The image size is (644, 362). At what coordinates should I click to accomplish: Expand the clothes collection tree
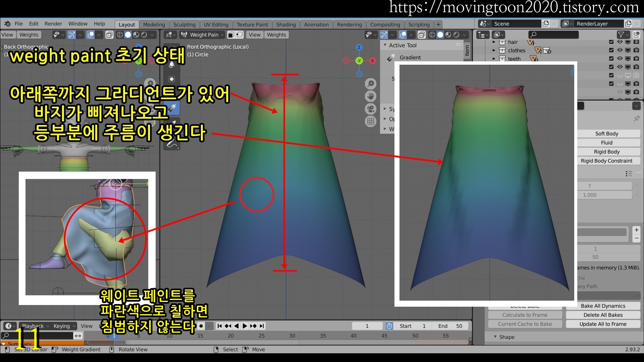pyautogui.click(x=494, y=50)
